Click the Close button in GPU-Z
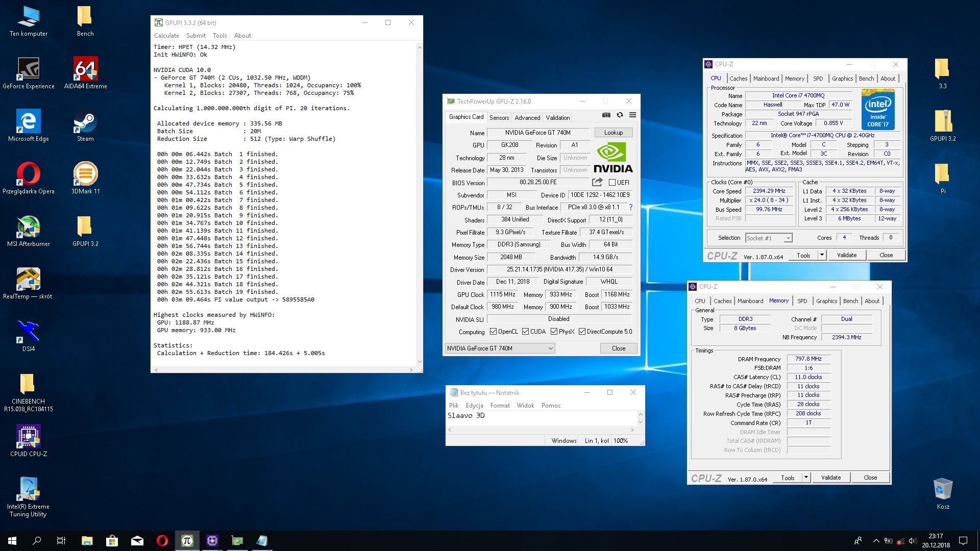Image resolution: width=980 pixels, height=551 pixels. click(x=619, y=348)
